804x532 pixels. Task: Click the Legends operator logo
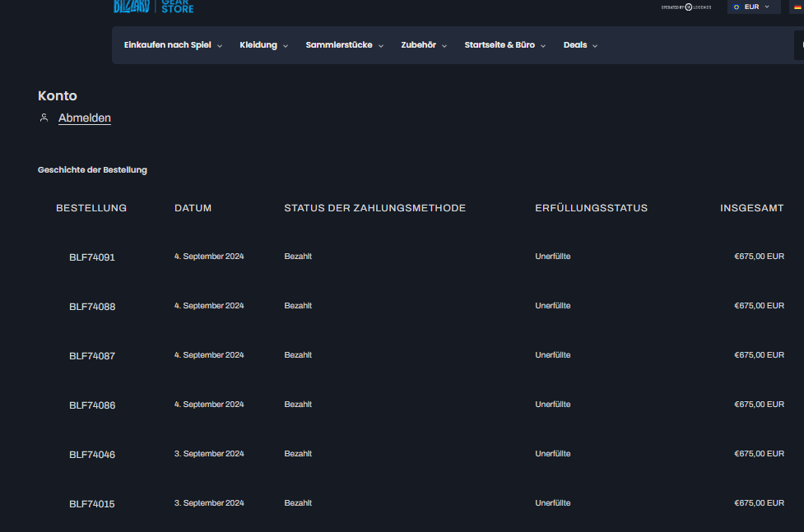pyautogui.click(x=686, y=7)
